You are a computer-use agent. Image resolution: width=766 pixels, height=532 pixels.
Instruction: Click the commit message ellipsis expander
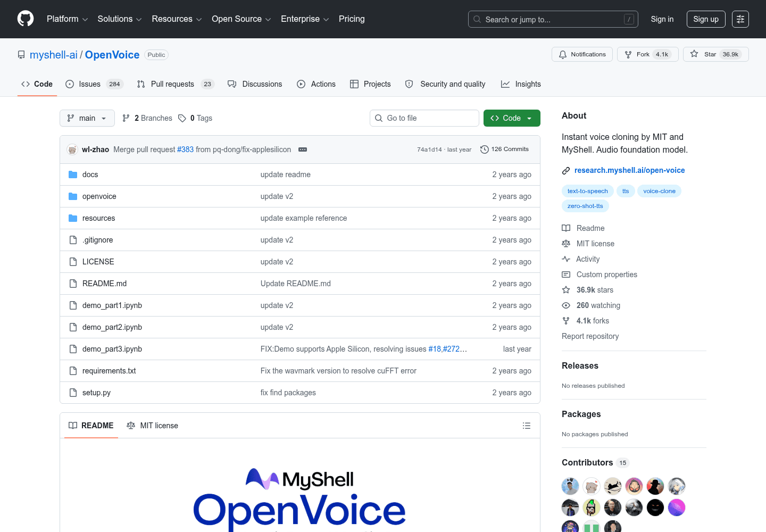pos(303,149)
